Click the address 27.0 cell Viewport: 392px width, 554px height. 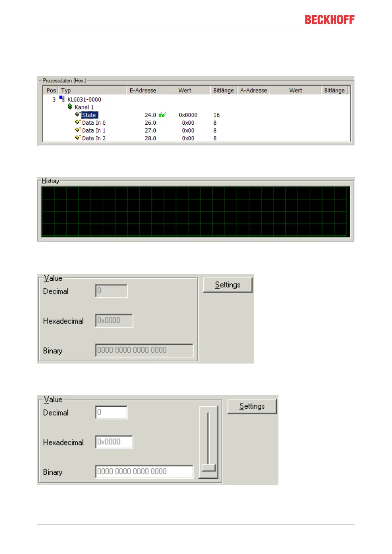150,130
